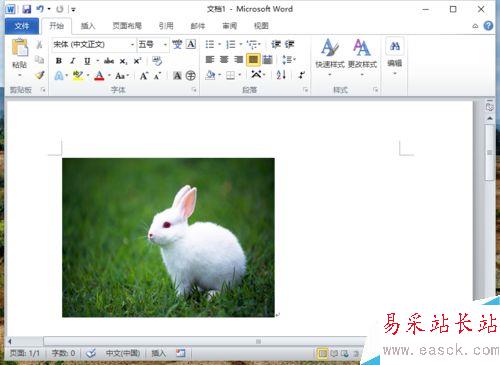Open Word Help question mark

(488, 26)
